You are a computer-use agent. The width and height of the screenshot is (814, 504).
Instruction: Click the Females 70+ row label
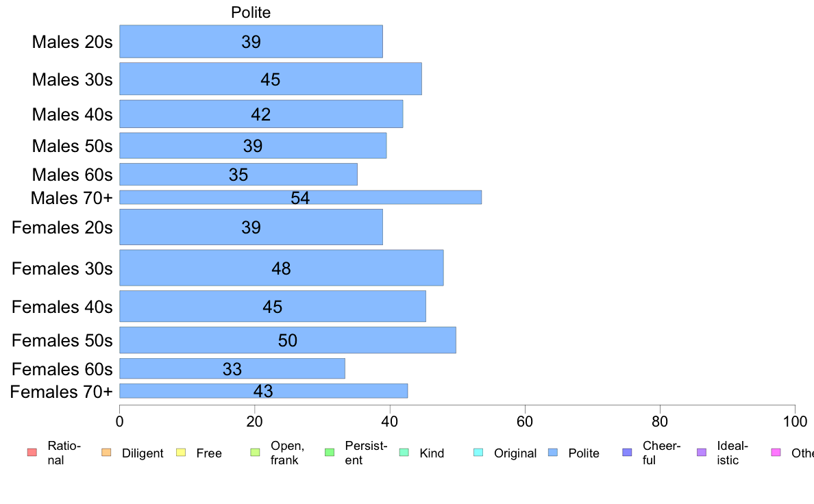click(61, 392)
